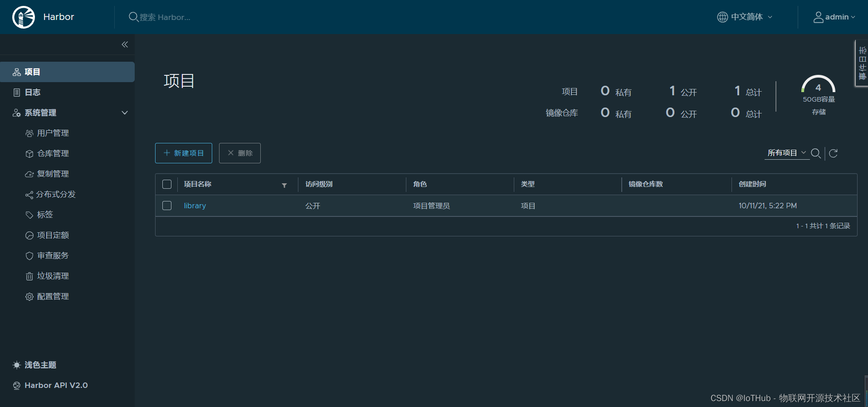Filter by 项目名称 funnel icon

284,185
